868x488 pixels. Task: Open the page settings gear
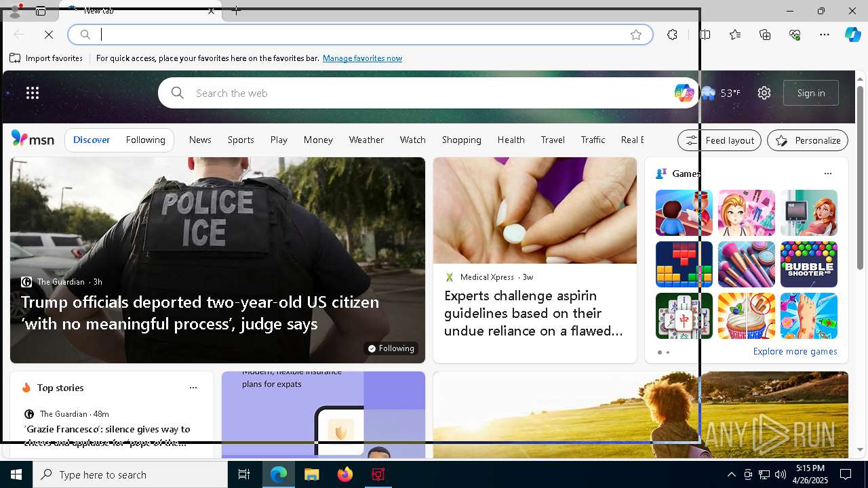pos(764,93)
